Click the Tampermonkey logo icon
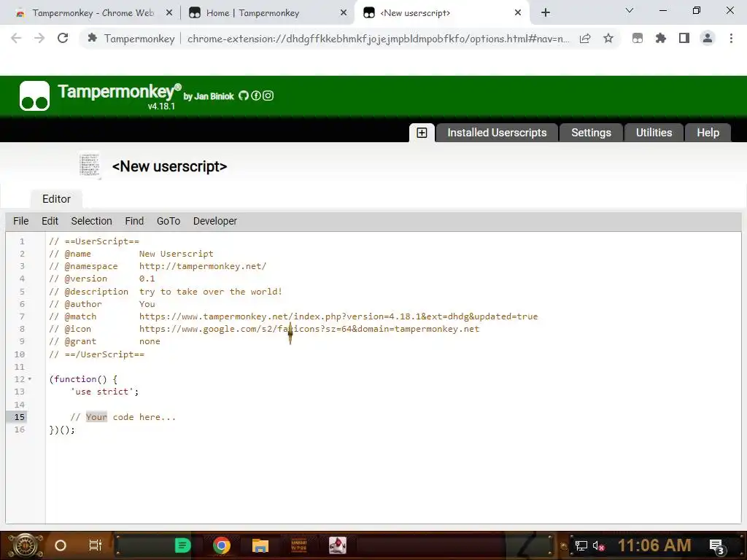The height and width of the screenshot is (560, 747). 34,96
